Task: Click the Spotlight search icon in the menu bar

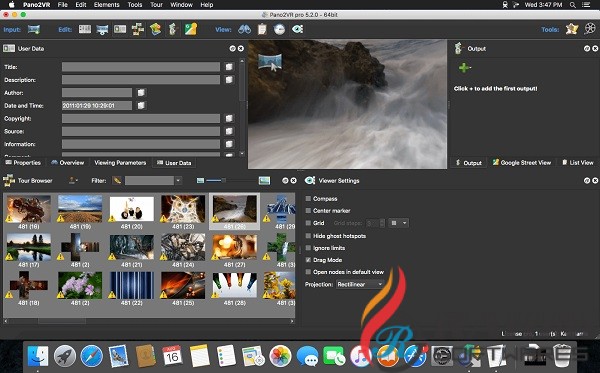Action: coord(573,5)
